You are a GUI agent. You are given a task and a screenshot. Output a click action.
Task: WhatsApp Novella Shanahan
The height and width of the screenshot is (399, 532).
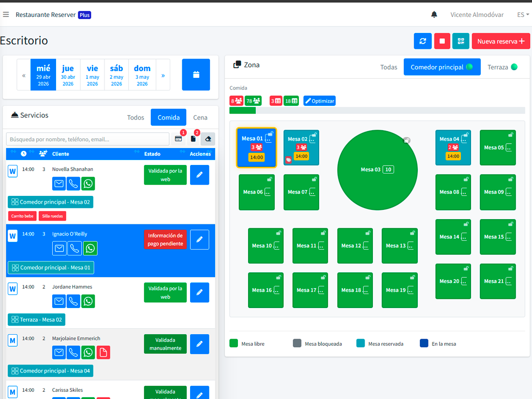(x=88, y=184)
